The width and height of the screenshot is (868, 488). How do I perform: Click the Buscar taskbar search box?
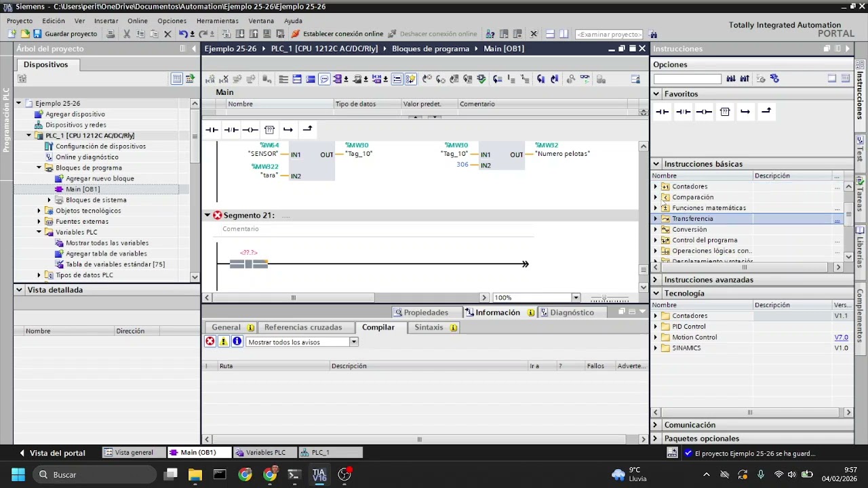[x=94, y=474]
